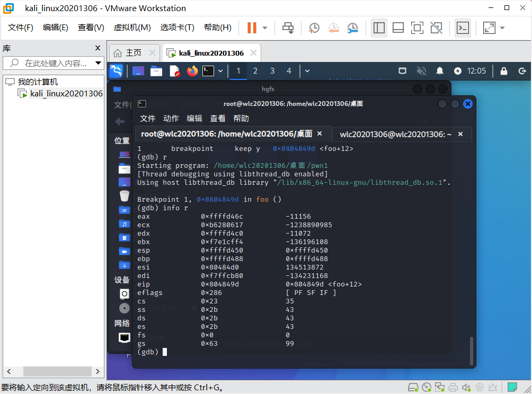Open the 文件(F) menu in VMware

tap(20, 28)
